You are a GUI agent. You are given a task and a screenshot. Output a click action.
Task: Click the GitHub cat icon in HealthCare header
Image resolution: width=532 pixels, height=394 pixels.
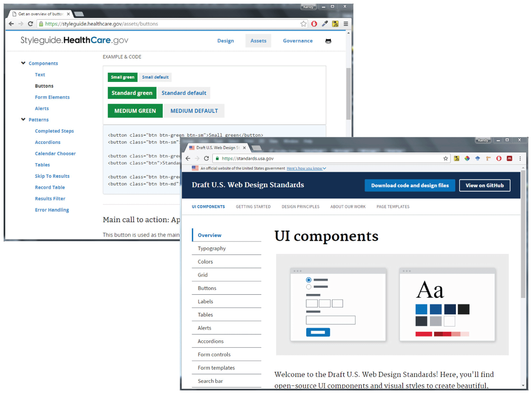328,41
